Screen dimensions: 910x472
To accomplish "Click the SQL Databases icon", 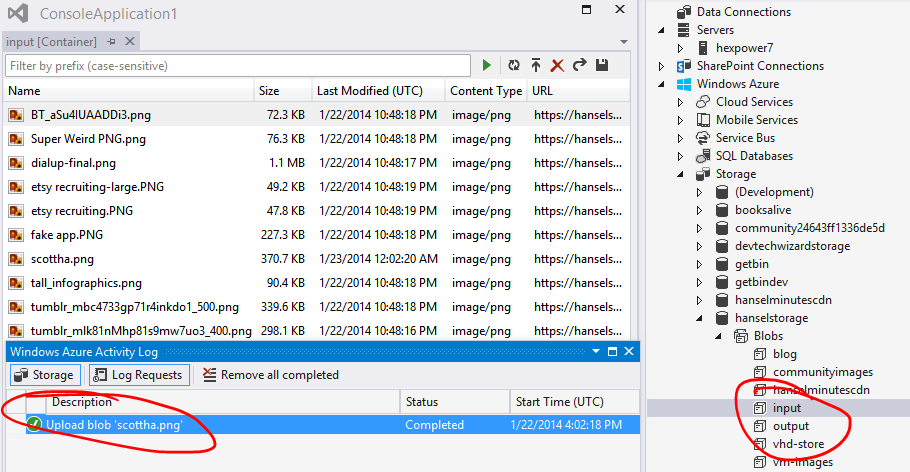I will (703, 156).
